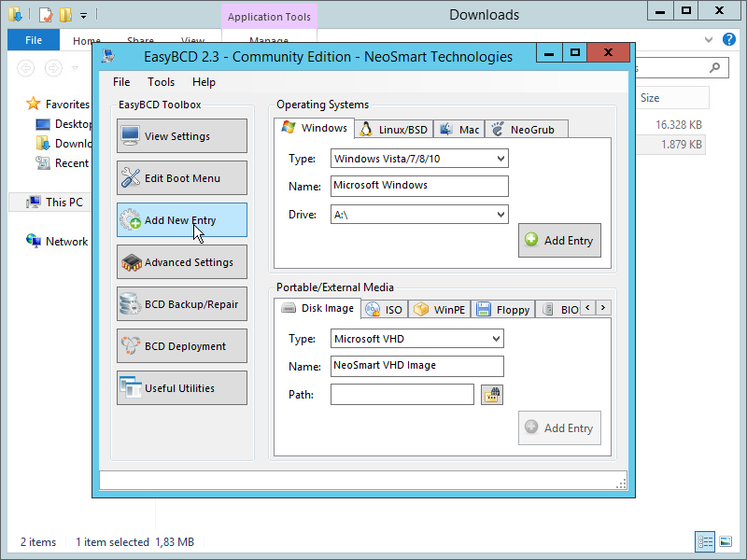The width and height of the screenshot is (747, 560).
Task: Click Properties icon in quick access toolbar
Action: (x=45, y=15)
